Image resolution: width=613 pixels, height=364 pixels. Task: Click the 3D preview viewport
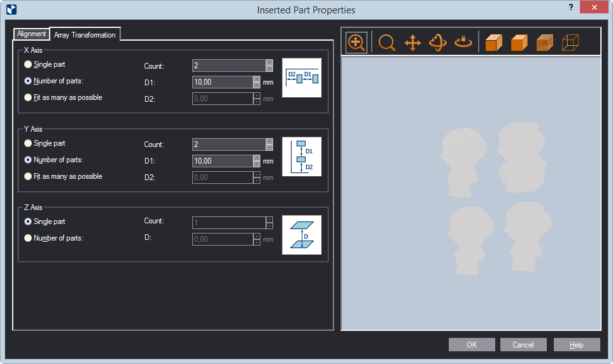tap(471, 193)
